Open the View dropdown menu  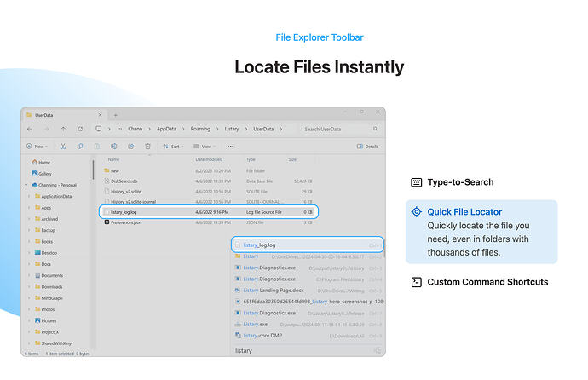click(205, 147)
